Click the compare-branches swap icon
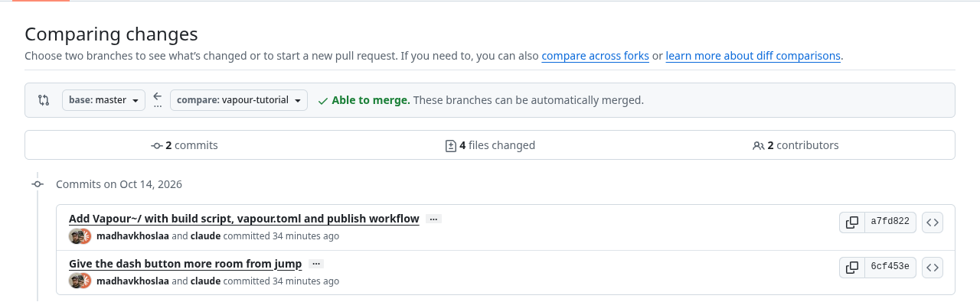Image resolution: width=980 pixels, height=302 pixels. tap(44, 100)
